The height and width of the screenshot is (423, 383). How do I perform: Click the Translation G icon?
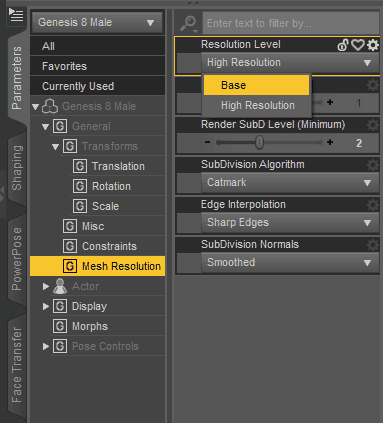[80, 166]
